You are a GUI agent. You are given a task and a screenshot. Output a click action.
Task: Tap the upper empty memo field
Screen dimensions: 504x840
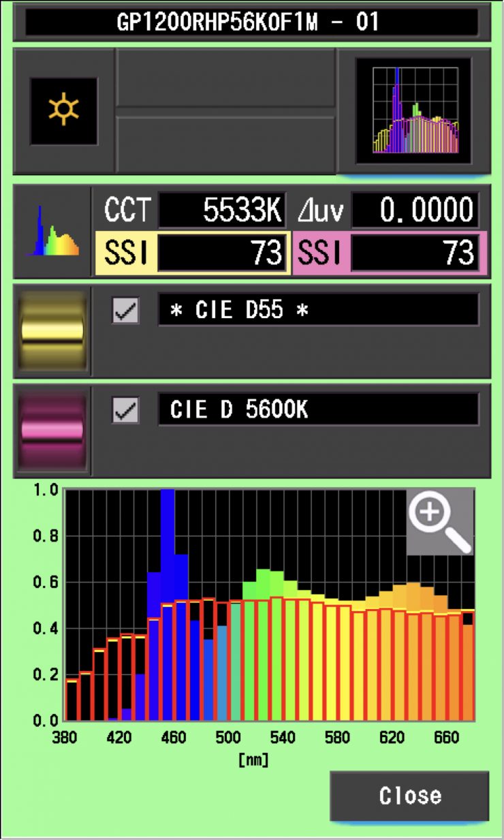(225, 78)
